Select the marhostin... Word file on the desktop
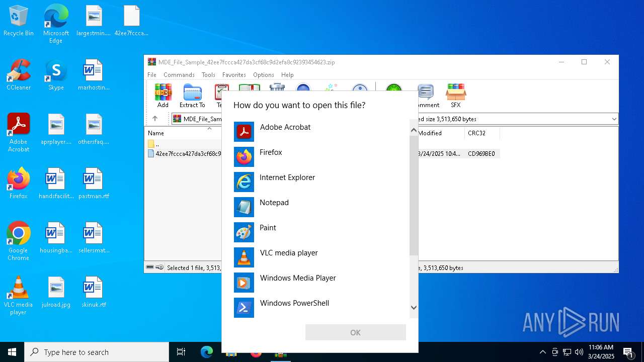644x362 pixels. pos(94,75)
